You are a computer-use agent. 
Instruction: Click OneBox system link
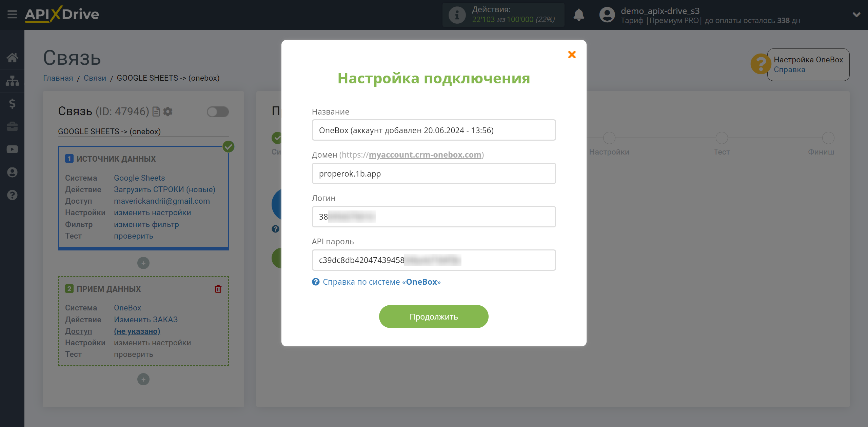[x=127, y=308]
